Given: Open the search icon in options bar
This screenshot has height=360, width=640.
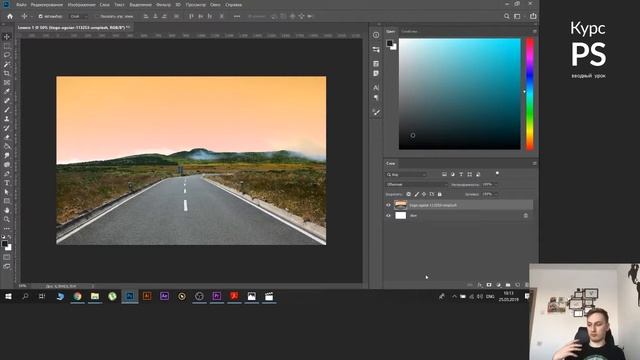Looking at the screenshot, I should click(x=507, y=16).
